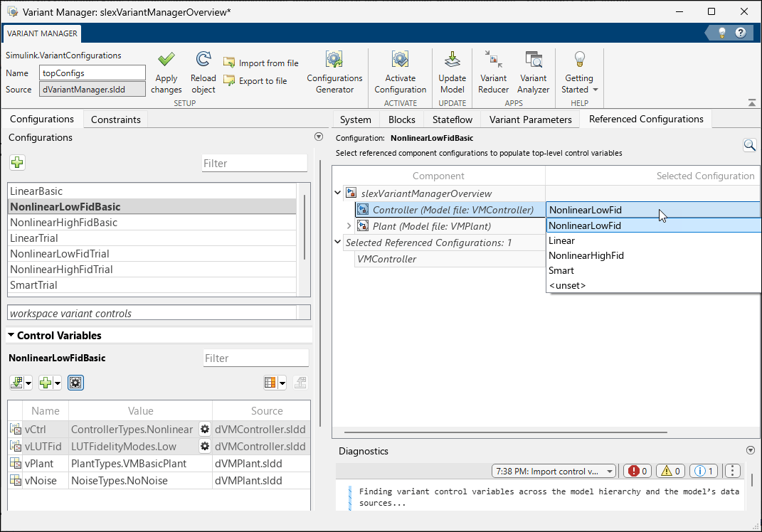Click the info count badge in Diagnostics
The height and width of the screenshot is (532, 762).
(704, 471)
